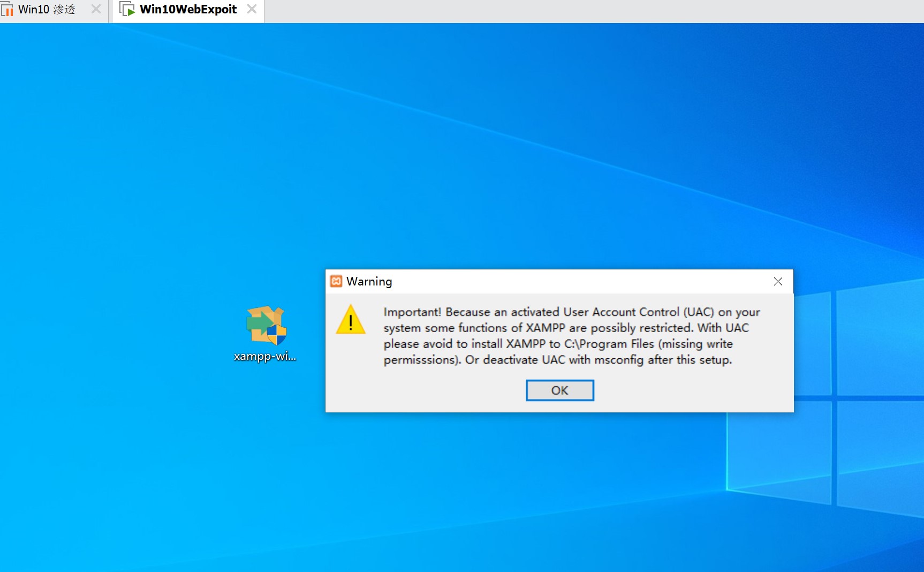Click the 'Important! Because an activated' message text
The height and width of the screenshot is (572, 924).
tap(572, 336)
